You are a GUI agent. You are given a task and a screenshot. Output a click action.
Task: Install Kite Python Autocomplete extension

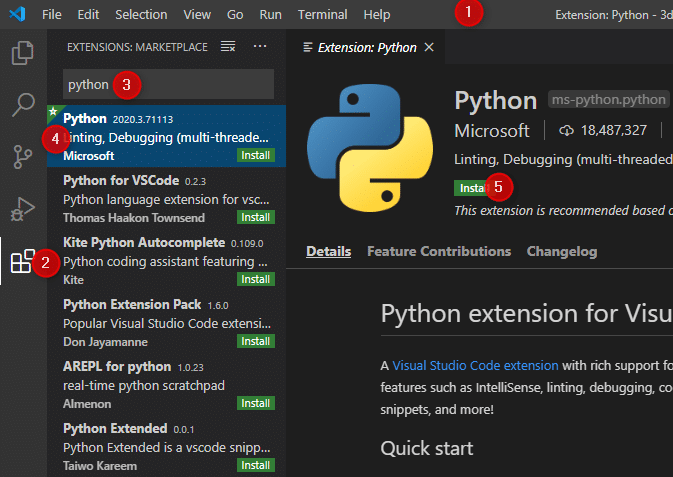255,279
